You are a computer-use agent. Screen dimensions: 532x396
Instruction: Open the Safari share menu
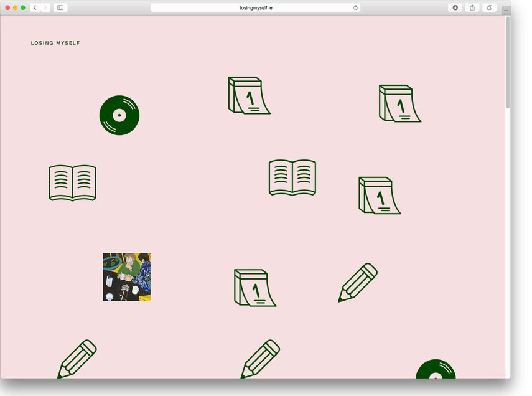point(472,7)
